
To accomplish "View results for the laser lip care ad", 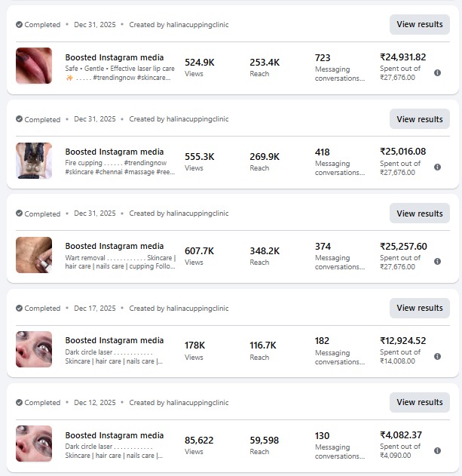I will coord(420,24).
